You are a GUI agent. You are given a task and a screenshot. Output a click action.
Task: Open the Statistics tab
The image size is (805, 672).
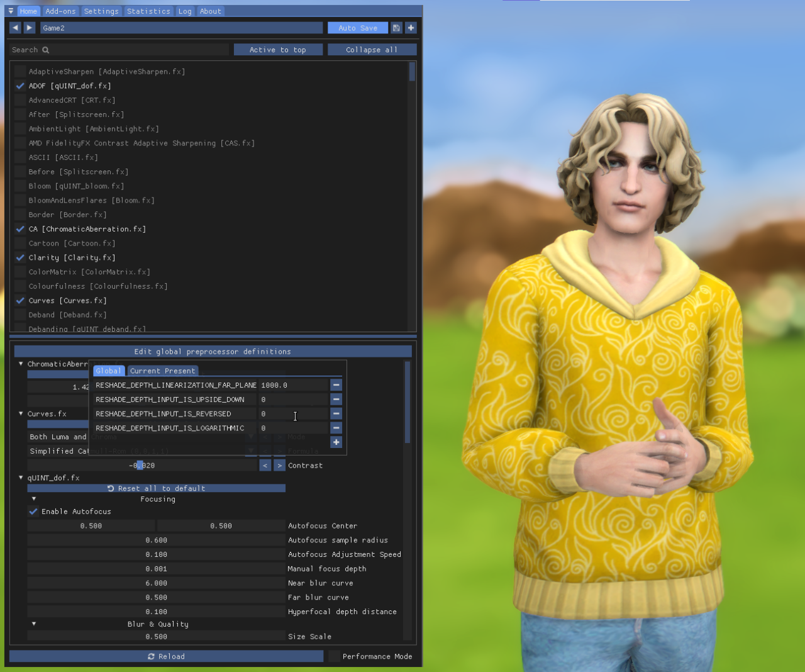[148, 11]
